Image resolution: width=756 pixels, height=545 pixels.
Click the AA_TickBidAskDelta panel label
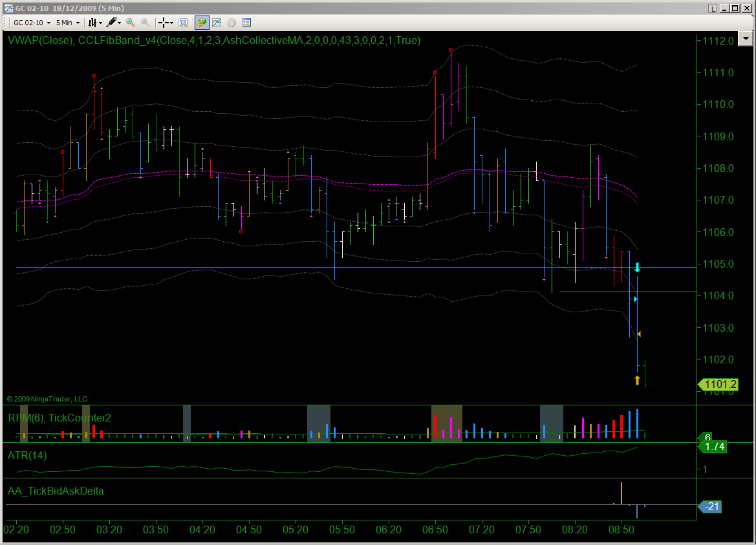56,491
